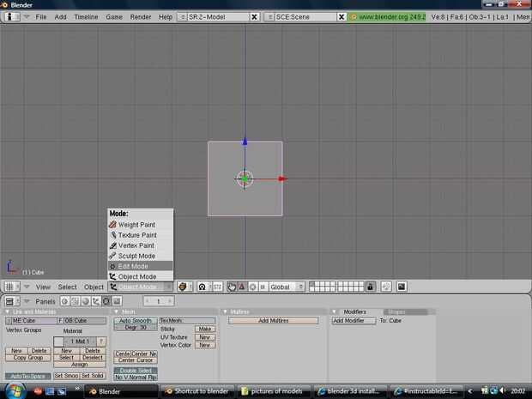The height and width of the screenshot is (399, 532).
Task: Open the Logic context panel icon
Action: (65, 301)
